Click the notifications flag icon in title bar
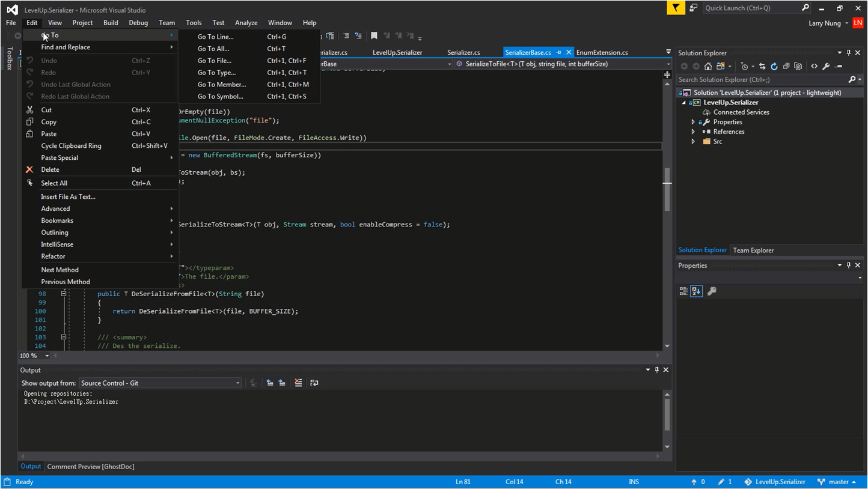The image size is (868, 489). pyautogui.click(x=676, y=8)
